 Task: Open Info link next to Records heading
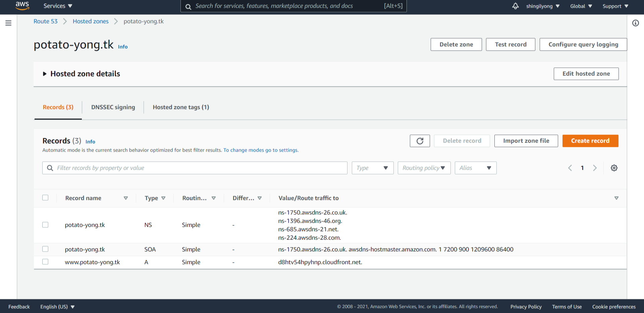pos(90,142)
